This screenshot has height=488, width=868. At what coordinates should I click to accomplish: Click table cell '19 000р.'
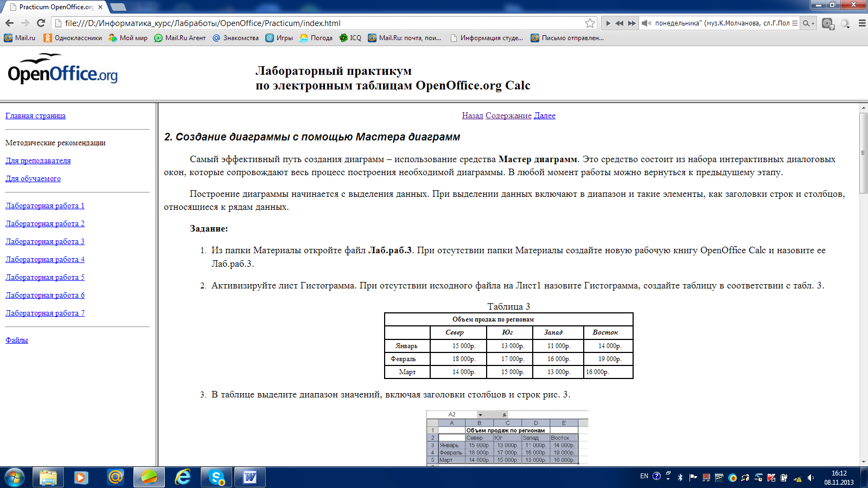609,358
